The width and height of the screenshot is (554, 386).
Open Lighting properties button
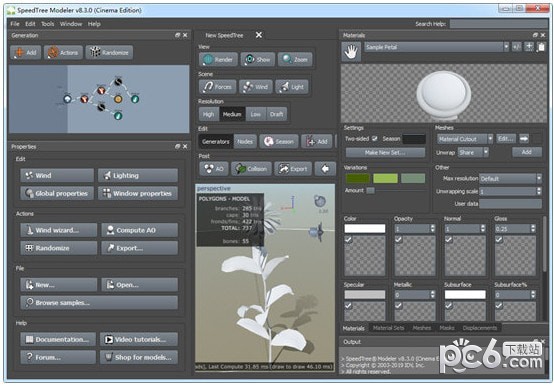[x=138, y=176]
